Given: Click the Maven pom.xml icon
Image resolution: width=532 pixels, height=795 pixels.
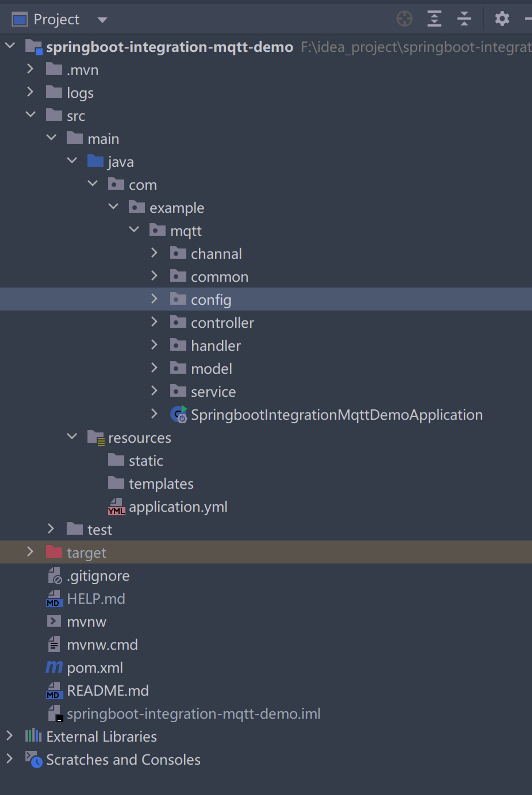Looking at the screenshot, I should click(x=54, y=667).
